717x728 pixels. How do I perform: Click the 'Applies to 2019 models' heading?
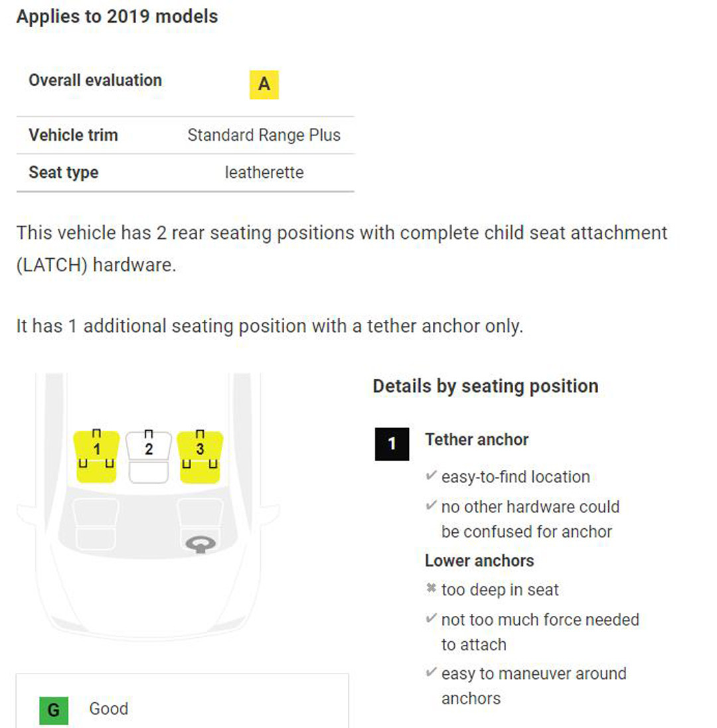(x=117, y=17)
